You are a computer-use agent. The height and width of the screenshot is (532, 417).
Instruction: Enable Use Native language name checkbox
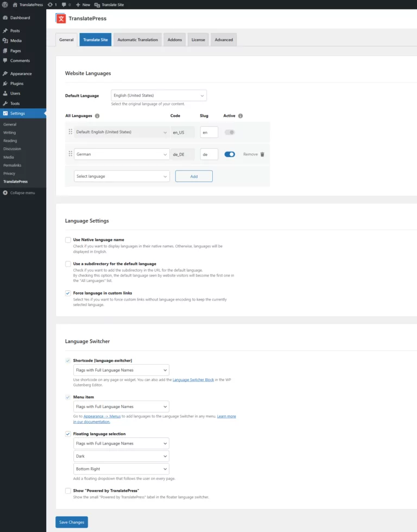click(x=68, y=240)
